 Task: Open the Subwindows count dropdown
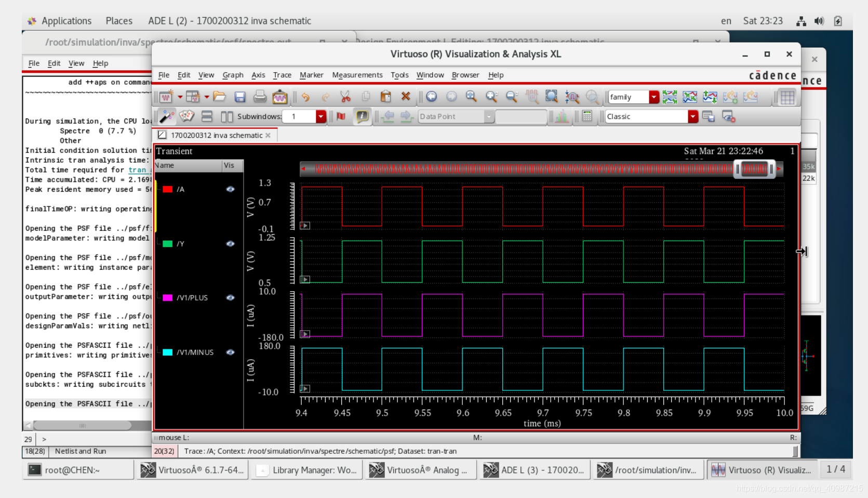[x=321, y=116]
